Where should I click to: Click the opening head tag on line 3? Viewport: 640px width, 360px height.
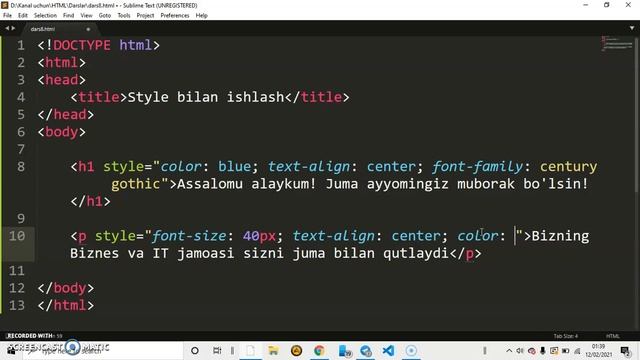62,80
